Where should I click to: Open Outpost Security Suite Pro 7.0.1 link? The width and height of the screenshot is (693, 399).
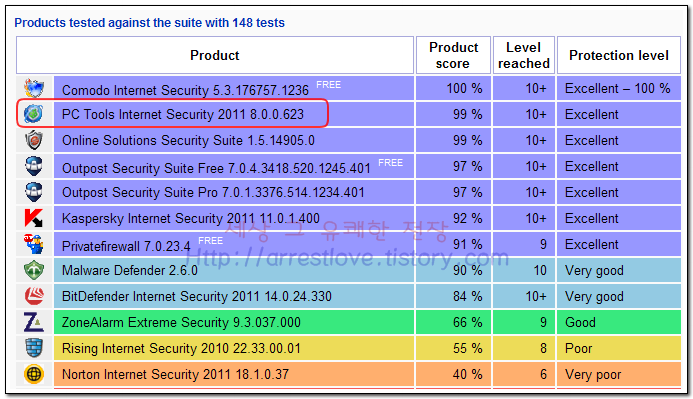pyautogui.click(x=213, y=193)
